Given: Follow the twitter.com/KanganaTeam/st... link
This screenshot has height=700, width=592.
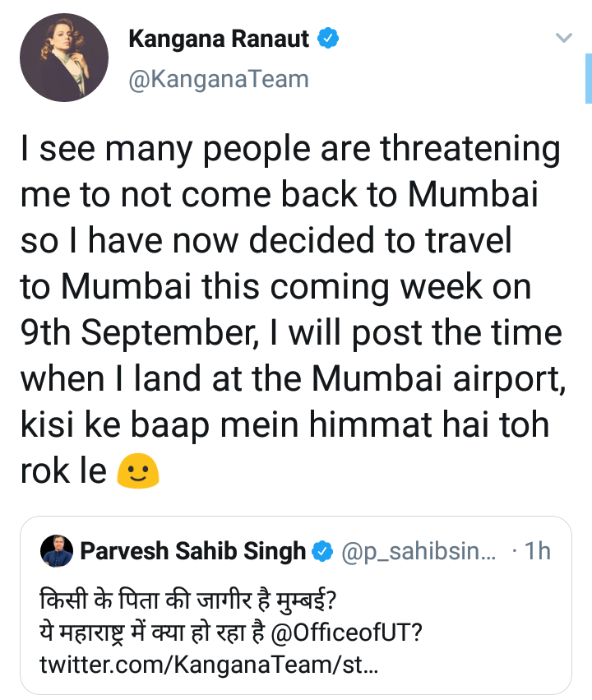Looking at the screenshot, I should 209,662.
